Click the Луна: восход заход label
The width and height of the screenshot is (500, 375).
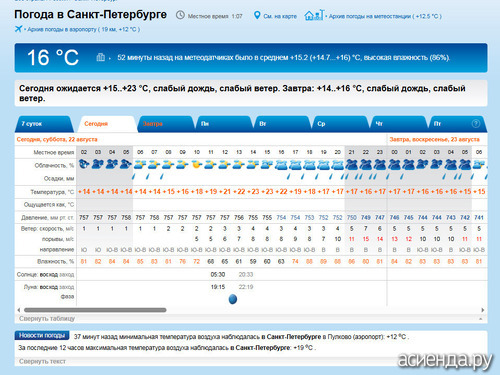point(49,287)
